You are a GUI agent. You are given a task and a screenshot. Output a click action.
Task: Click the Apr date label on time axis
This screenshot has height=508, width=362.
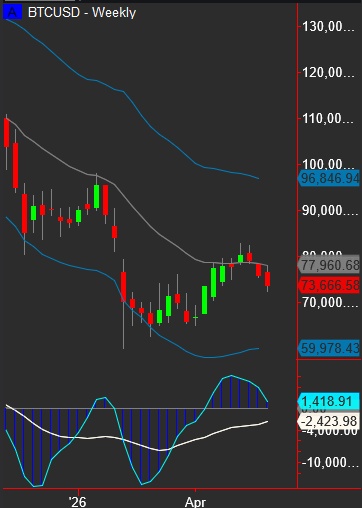click(x=195, y=501)
